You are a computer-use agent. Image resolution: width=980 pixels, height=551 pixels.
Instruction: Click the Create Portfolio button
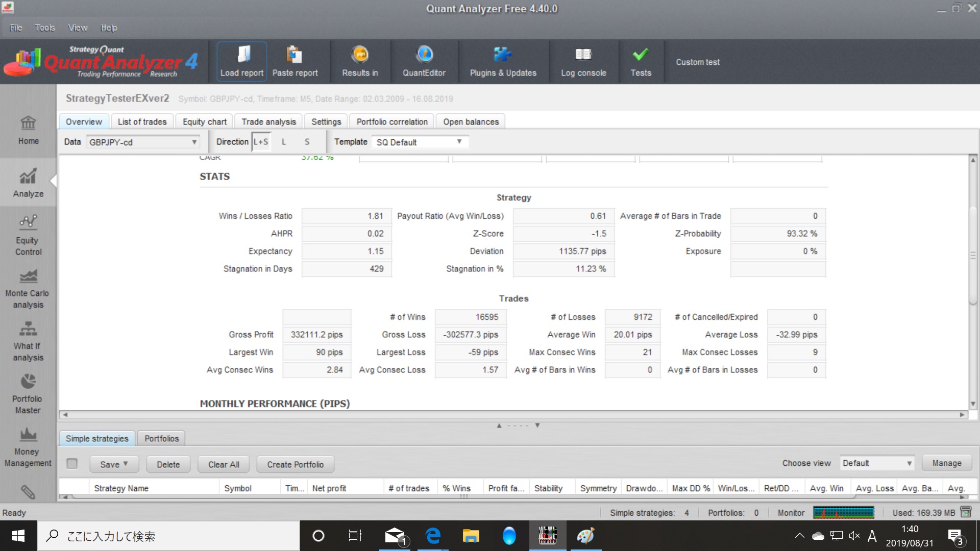click(x=295, y=464)
